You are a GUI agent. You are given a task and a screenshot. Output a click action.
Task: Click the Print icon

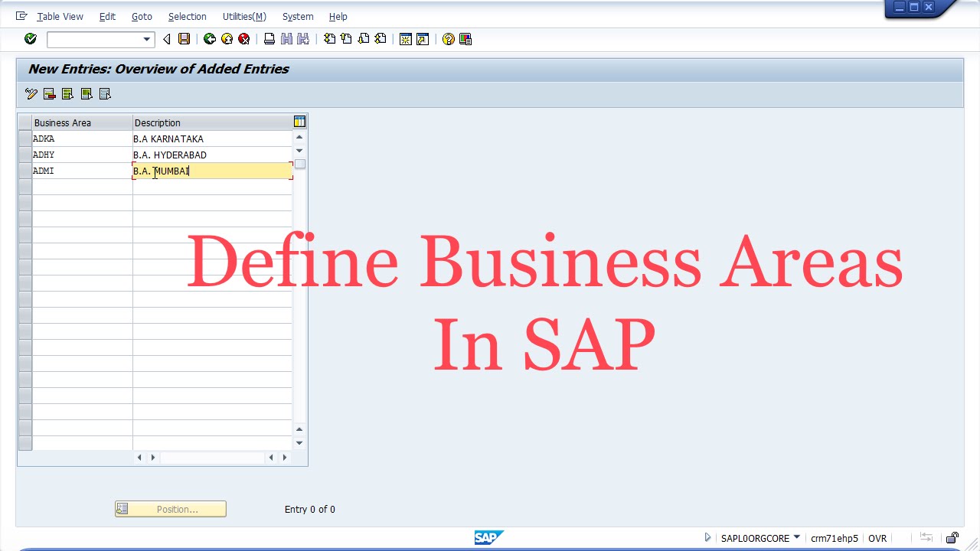pyautogui.click(x=269, y=39)
